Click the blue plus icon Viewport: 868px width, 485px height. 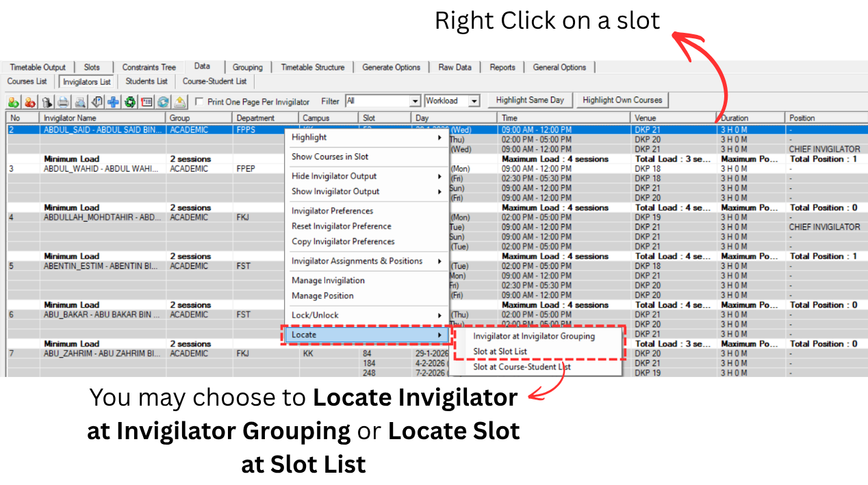[113, 102]
